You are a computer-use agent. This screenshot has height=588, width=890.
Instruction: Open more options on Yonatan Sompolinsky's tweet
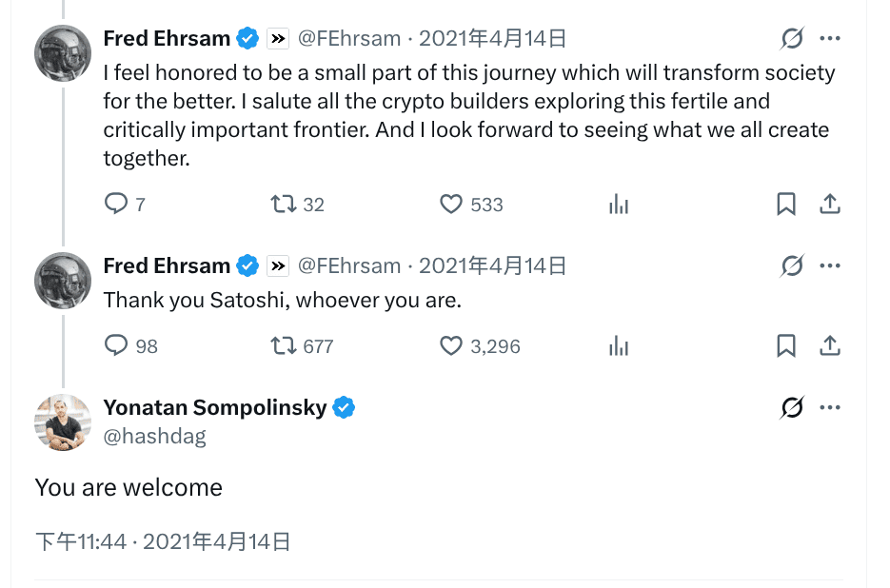tap(830, 408)
